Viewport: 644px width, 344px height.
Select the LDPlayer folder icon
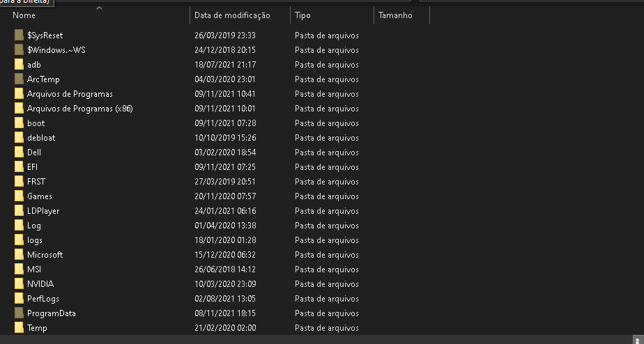point(19,211)
